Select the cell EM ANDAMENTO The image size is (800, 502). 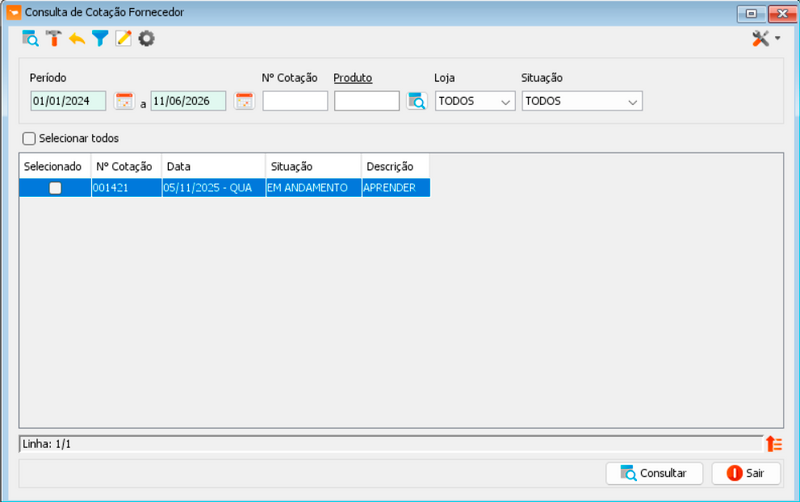314,188
